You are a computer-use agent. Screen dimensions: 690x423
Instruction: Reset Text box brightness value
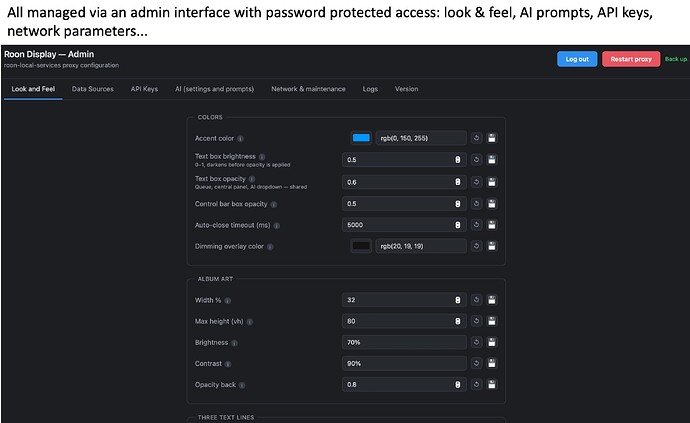tap(477, 159)
